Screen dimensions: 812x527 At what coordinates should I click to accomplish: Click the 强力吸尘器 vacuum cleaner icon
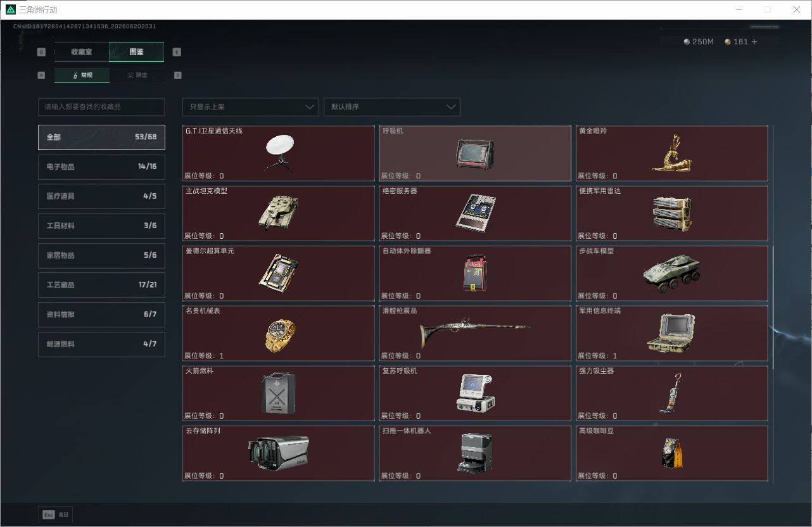(671, 393)
